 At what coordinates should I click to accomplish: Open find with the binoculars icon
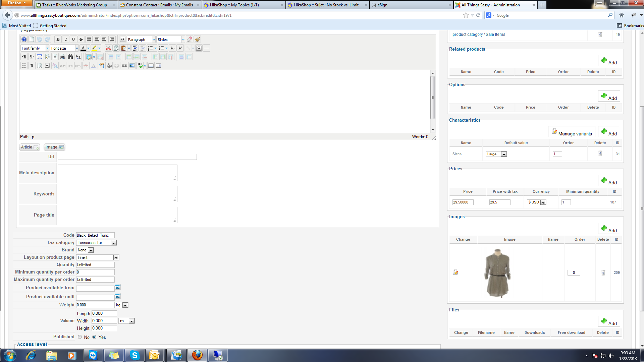click(70, 57)
